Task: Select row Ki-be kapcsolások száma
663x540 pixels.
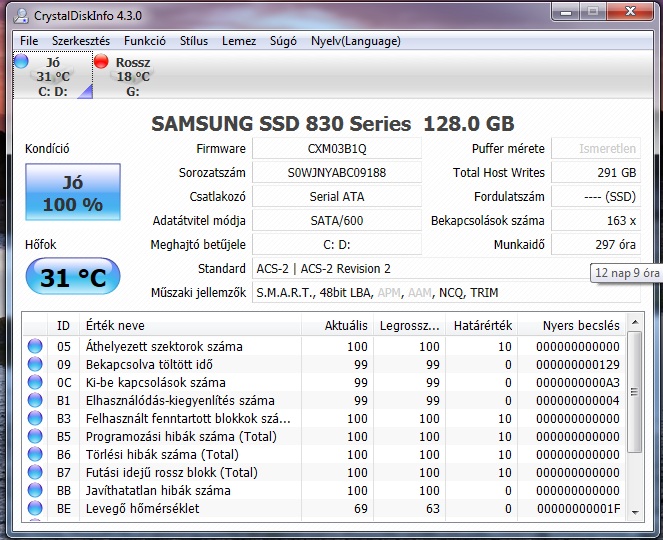Action: 324,382
